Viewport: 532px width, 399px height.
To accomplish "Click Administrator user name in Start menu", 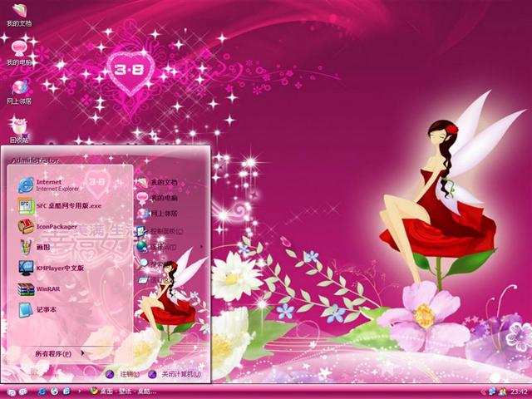I will tap(35, 160).
